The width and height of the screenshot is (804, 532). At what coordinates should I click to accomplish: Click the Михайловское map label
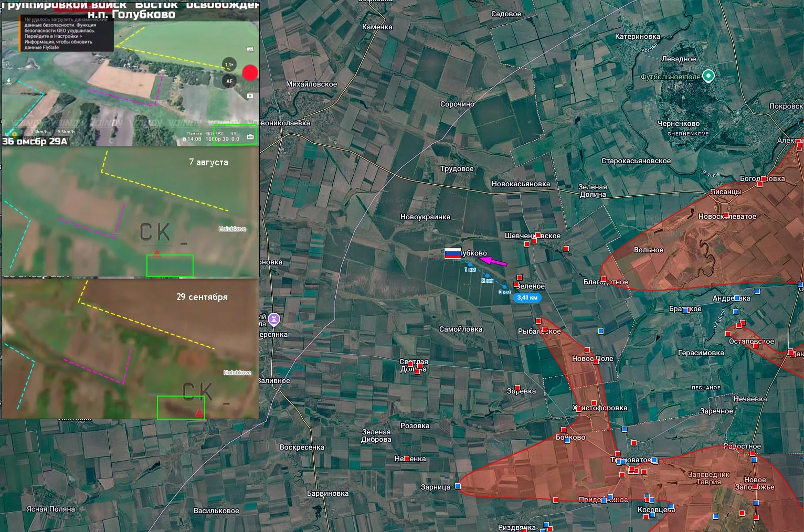(311, 84)
